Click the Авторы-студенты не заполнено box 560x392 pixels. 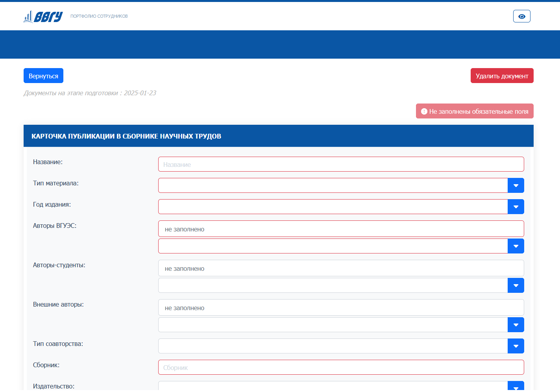click(341, 268)
